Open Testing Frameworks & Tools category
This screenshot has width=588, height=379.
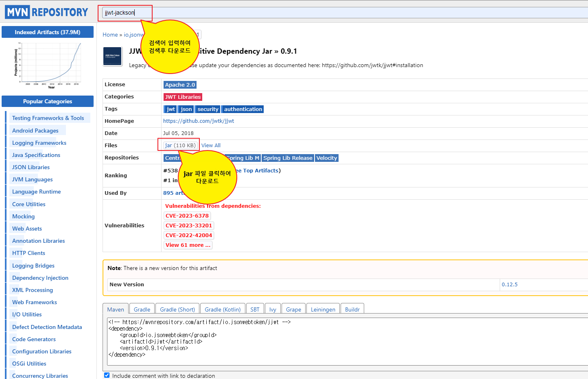tap(48, 118)
